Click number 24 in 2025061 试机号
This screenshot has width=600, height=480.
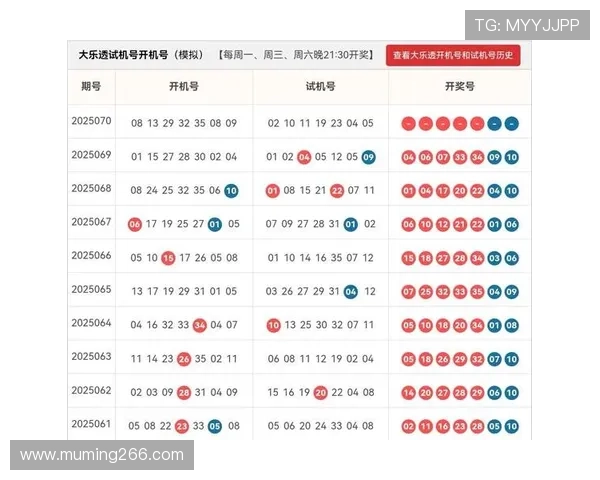pyautogui.click(x=321, y=426)
